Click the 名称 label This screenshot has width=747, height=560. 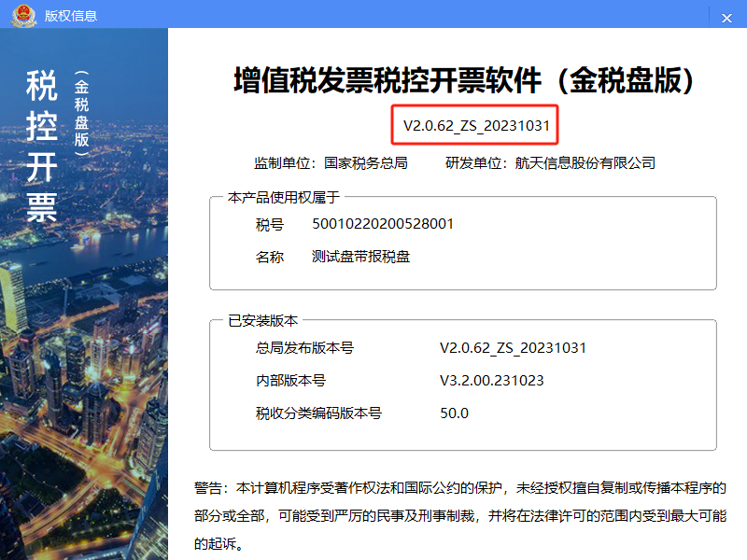tap(270, 258)
